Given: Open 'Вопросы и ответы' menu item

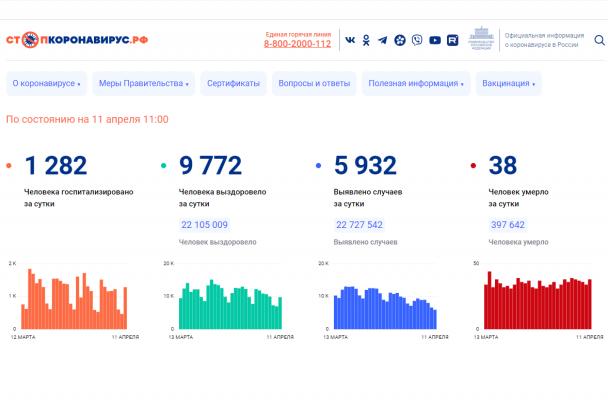Looking at the screenshot, I should pos(314,83).
